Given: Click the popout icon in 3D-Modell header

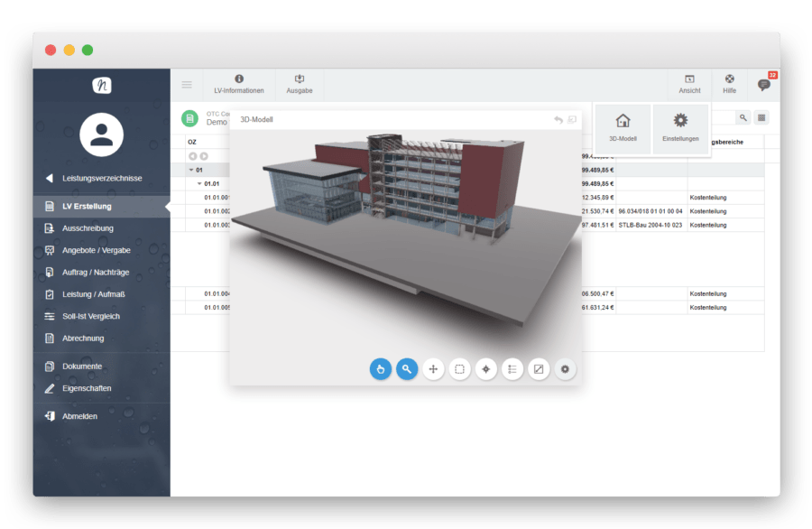Looking at the screenshot, I should coord(572,120).
